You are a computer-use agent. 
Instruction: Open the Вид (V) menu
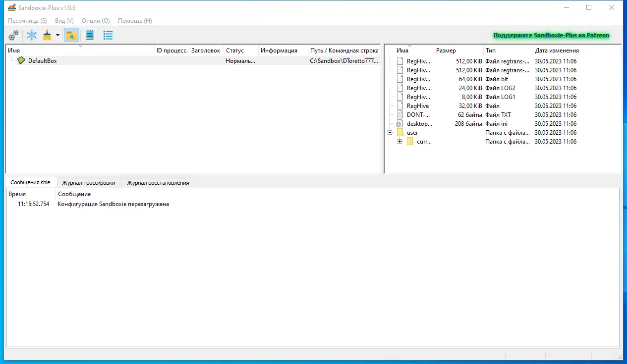64,21
